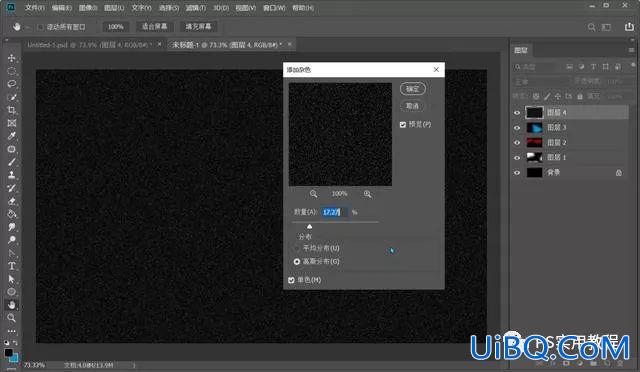Open the Edit Toolbar three-dots menu

(11, 331)
